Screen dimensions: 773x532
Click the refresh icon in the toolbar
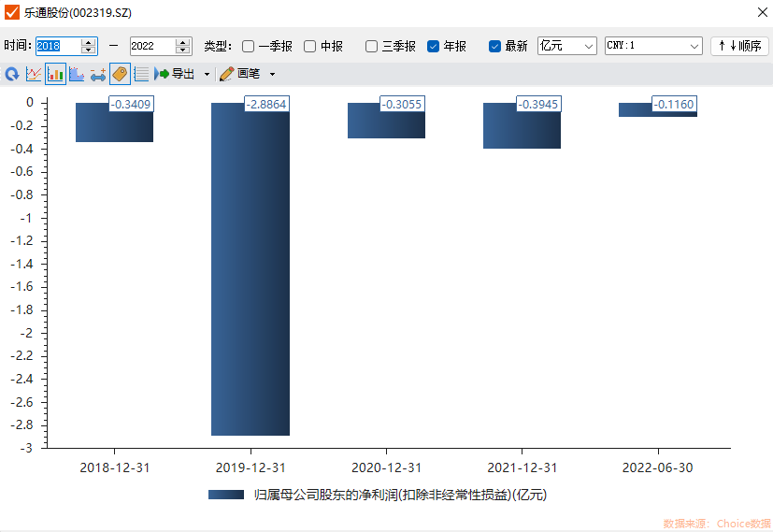[12, 74]
